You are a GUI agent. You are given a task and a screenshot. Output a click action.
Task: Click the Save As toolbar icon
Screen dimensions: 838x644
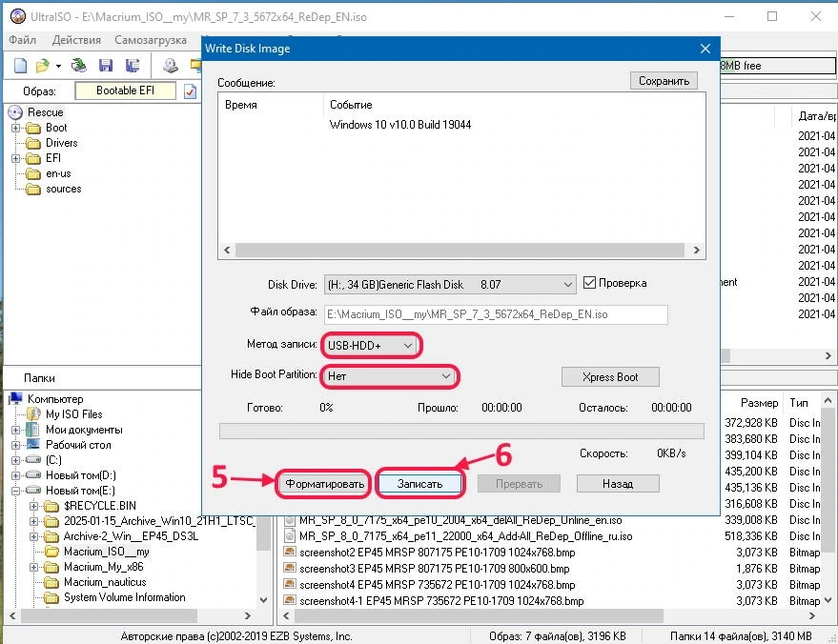(132, 65)
